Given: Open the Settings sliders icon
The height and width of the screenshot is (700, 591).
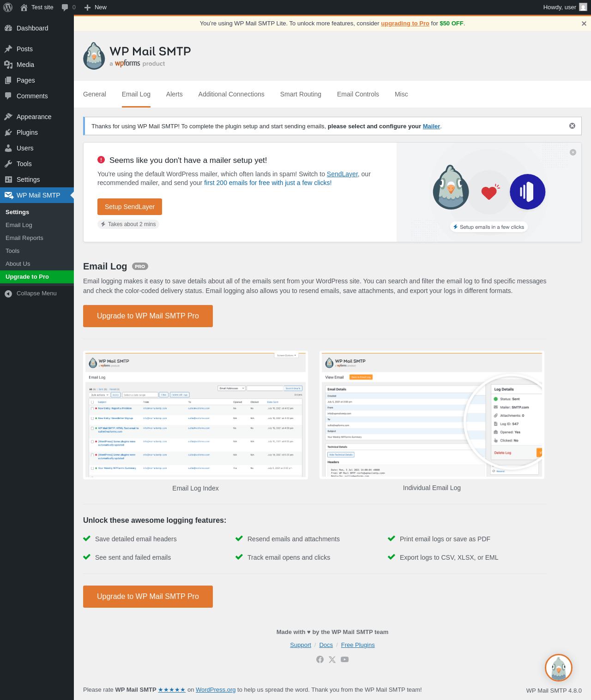Looking at the screenshot, I should coord(8,179).
